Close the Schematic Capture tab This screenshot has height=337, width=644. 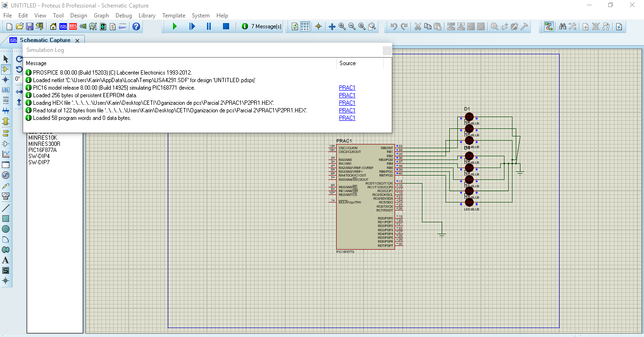click(x=77, y=41)
